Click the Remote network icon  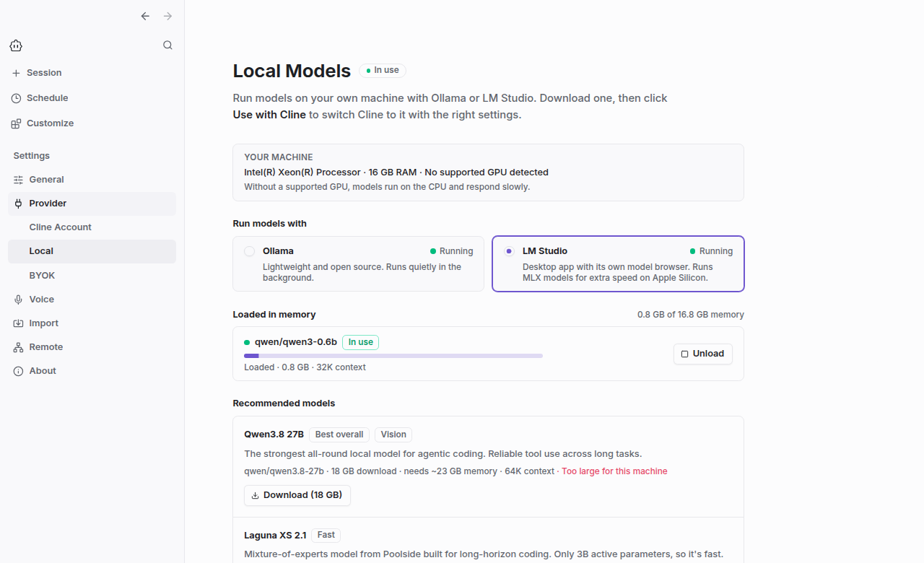18,347
